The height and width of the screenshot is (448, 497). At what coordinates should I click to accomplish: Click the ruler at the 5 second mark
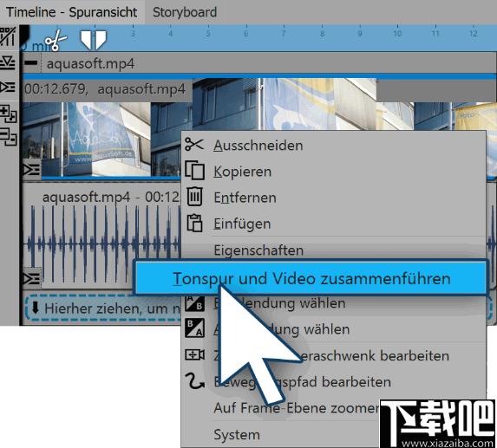coord(208,33)
